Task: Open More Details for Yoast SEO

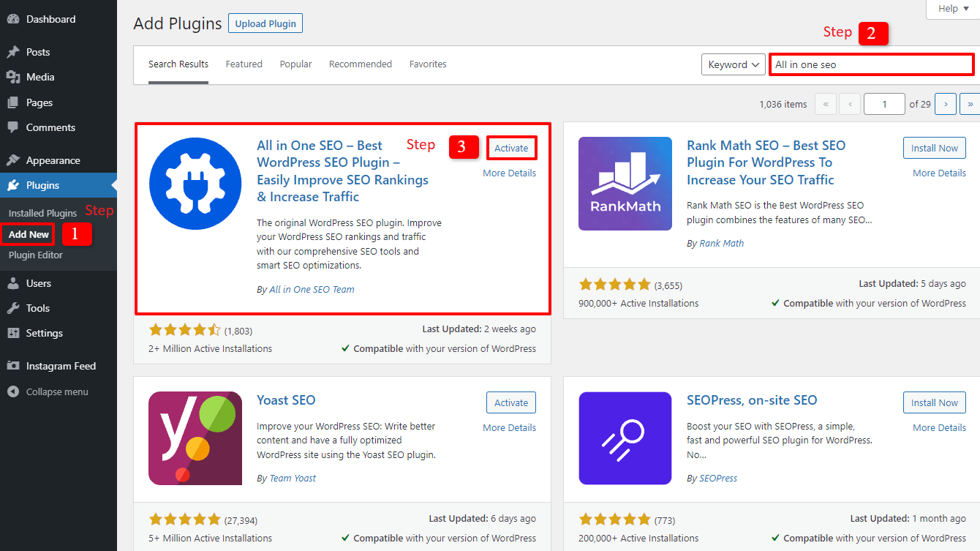Action: point(510,428)
